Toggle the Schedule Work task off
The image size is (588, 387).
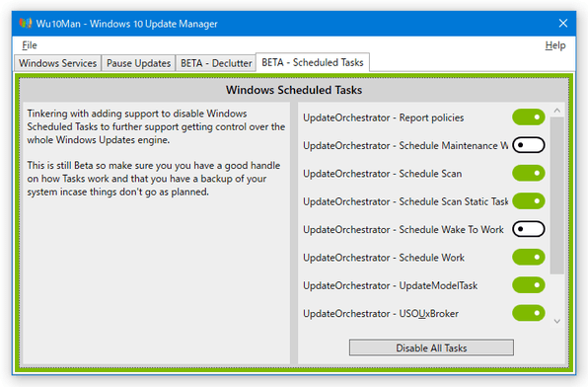tap(529, 257)
